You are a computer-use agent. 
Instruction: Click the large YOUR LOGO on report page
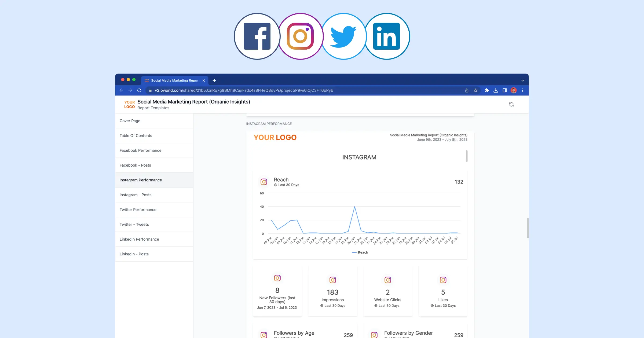pyautogui.click(x=275, y=137)
